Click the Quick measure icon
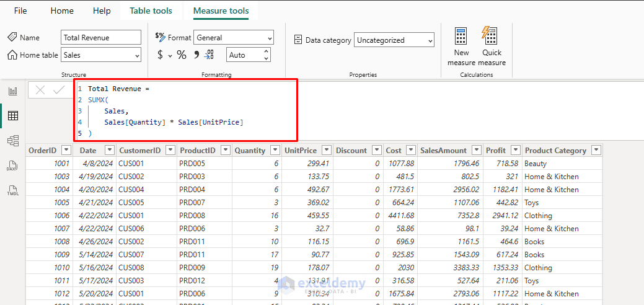 click(490, 36)
